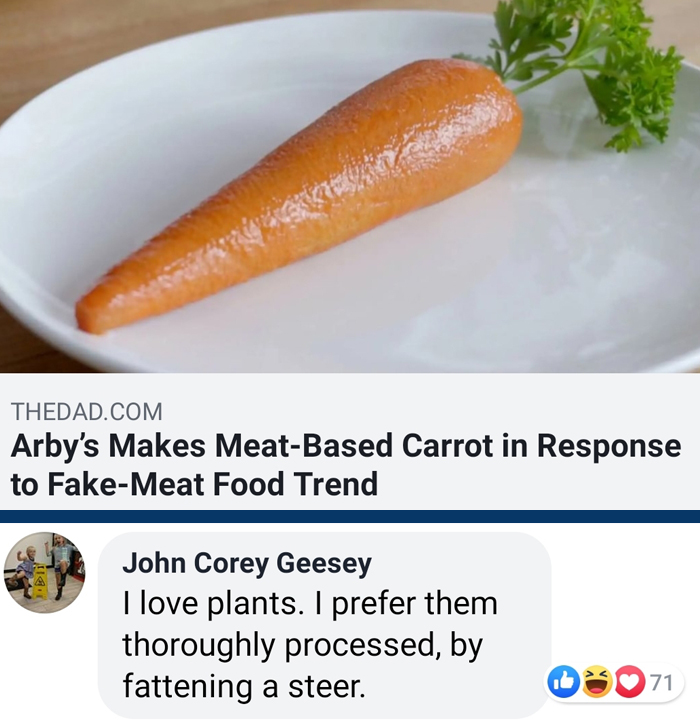Open the meat carrot article image
The image size is (700, 728).
coord(350,186)
